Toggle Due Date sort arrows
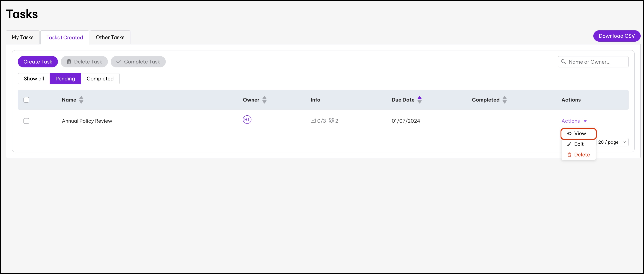This screenshot has height=274, width=644. click(x=420, y=100)
